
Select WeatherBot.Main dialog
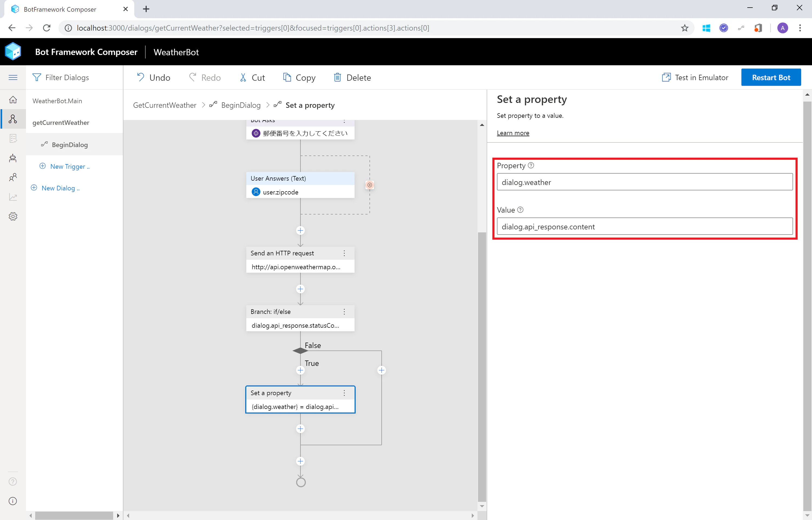click(57, 101)
